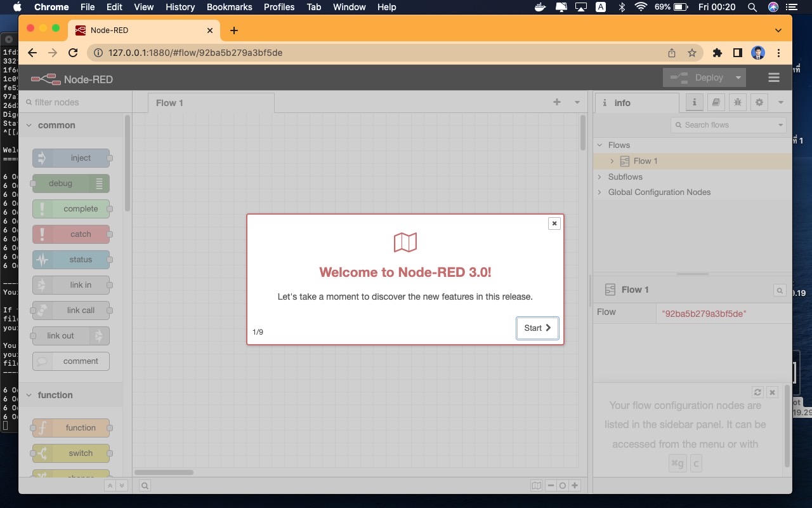
Task: Click the search icon beside Flow 1 heading
Action: (780, 290)
